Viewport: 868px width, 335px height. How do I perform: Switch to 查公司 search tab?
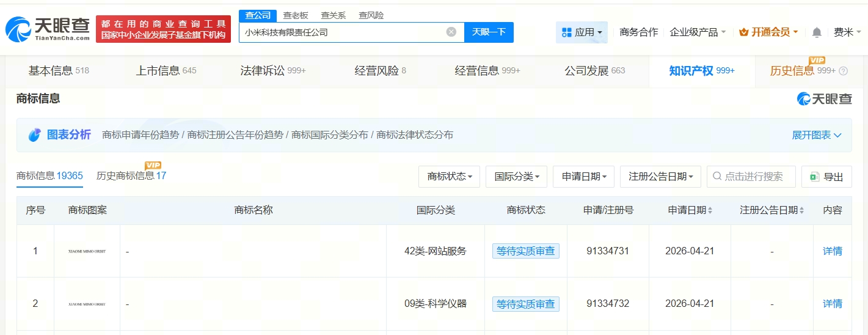point(257,15)
